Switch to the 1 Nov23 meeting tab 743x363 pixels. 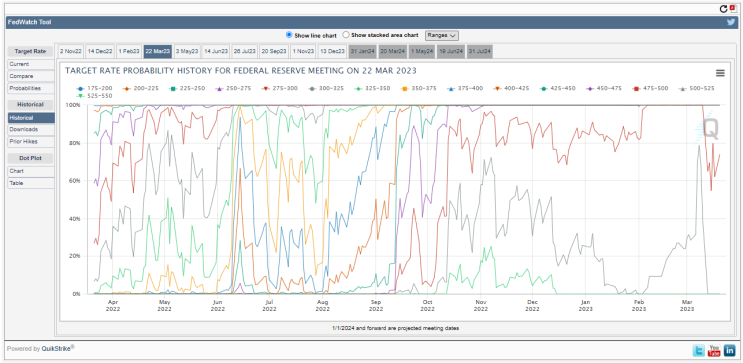click(303, 51)
